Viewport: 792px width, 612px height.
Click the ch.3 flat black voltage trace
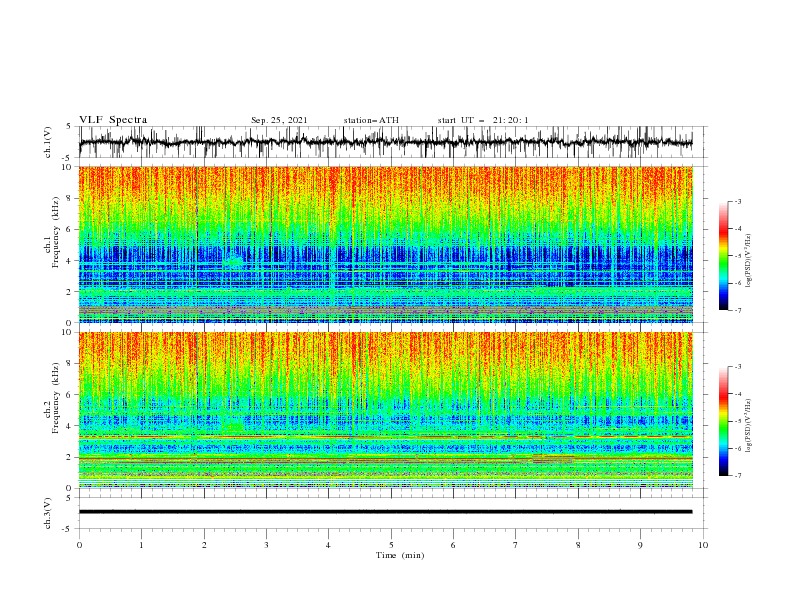(x=385, y=512)
